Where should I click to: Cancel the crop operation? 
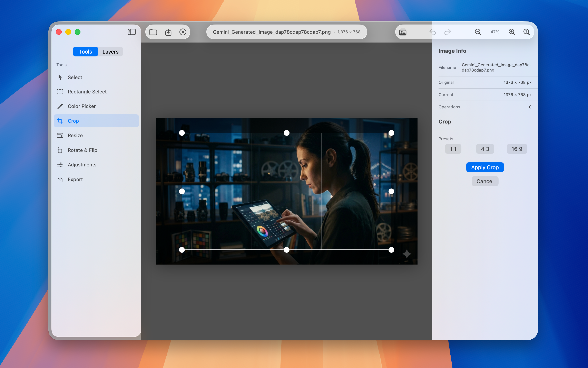tap(485, 181)
